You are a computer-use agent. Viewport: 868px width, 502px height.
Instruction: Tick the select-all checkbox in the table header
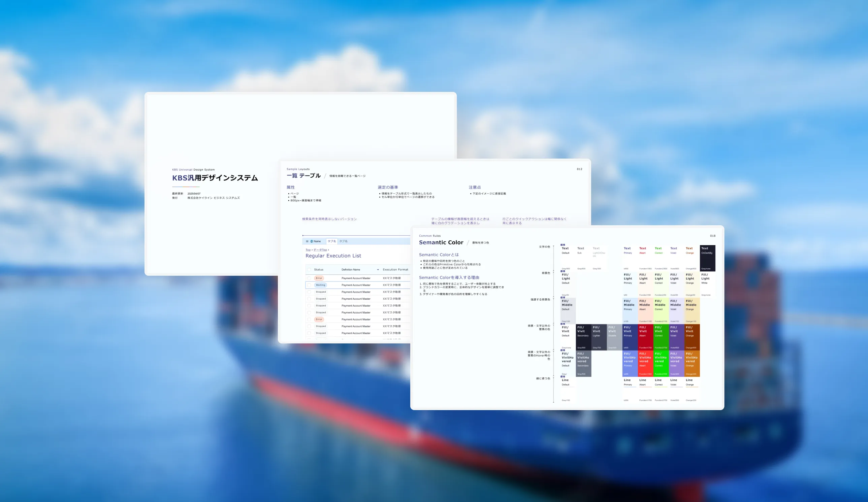[x=309, y=270]
